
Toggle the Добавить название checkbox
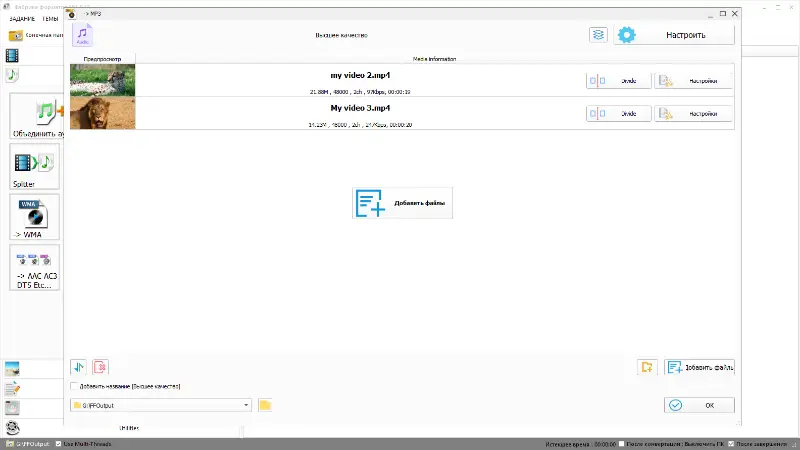tap(74, 386)
